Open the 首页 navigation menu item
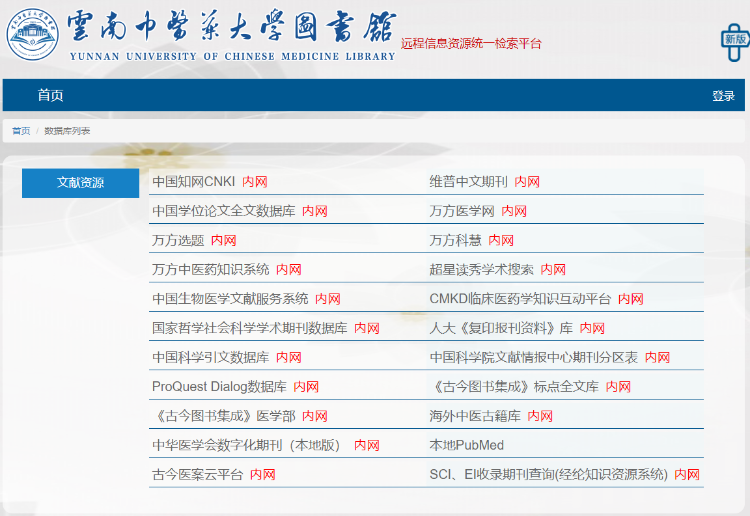Screen dimensions: 750x516 (51, 96)
